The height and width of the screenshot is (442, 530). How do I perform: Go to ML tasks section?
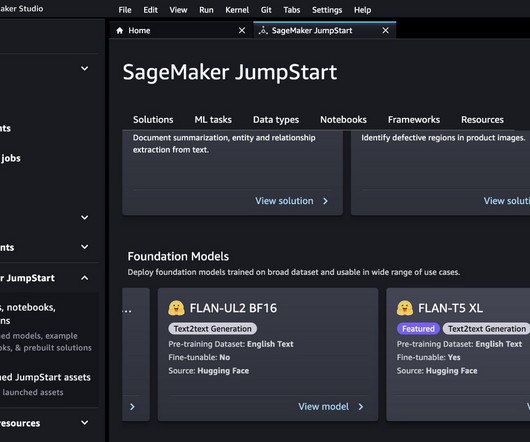[x=213, y=120]
